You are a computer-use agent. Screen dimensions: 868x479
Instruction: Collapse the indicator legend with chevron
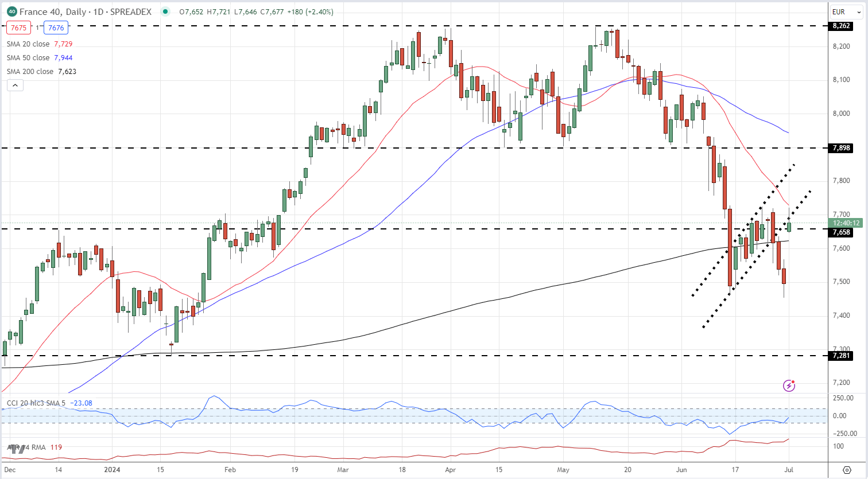point(15,85)
